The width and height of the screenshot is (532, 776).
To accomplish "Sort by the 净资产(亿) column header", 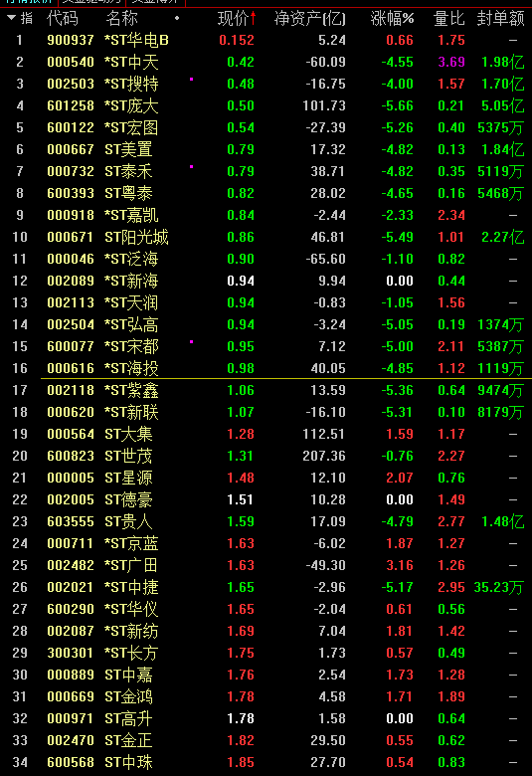I will [310, 19].
